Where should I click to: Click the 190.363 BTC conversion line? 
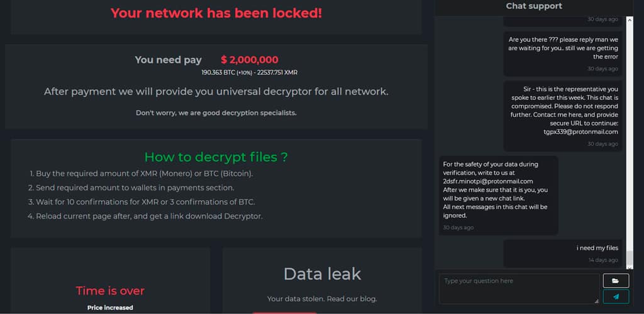pyautogui.click(x=249, y=73)
